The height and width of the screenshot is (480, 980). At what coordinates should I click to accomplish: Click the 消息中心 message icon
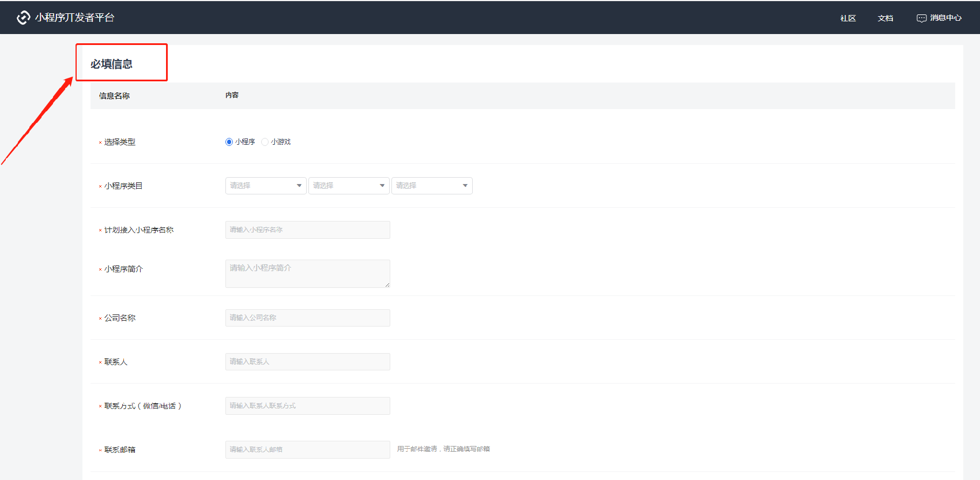click(x=921, y=18)
